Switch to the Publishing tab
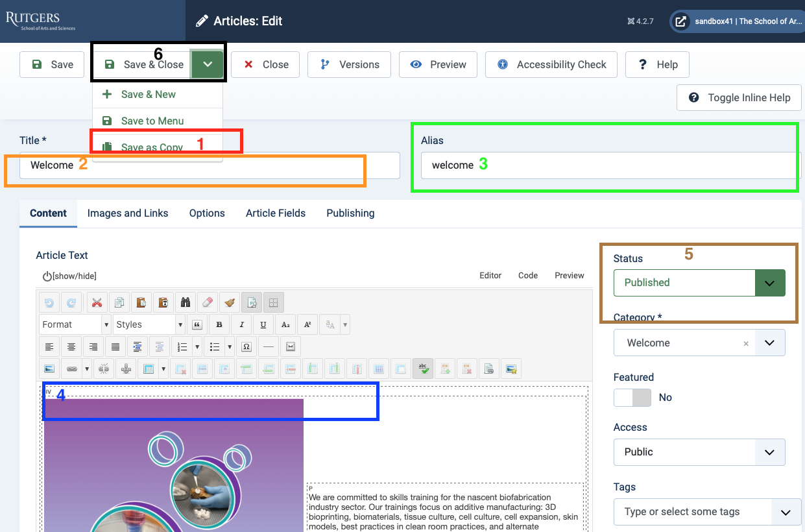This screenshot has width=805, height=532. pyautogui.click(x=350, y=213)
